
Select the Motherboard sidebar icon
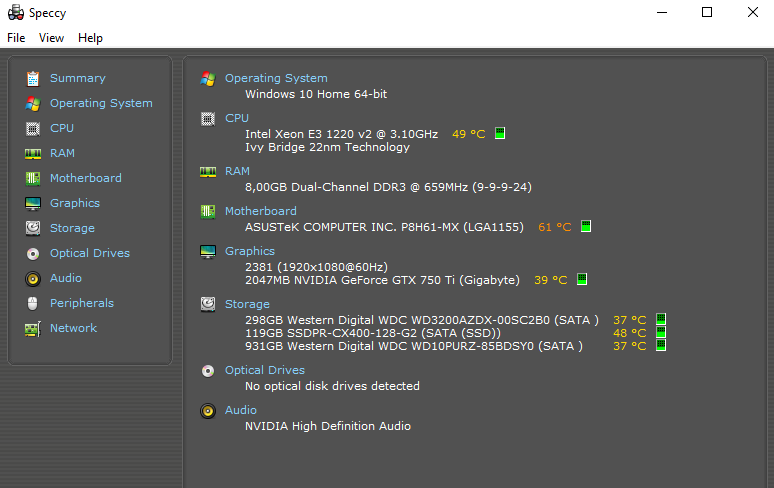33,178
